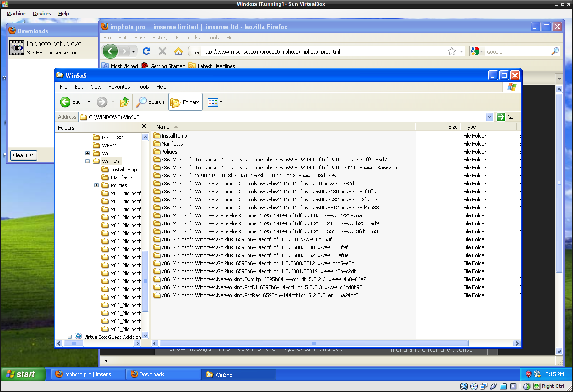Click the Firefox Back button
The image size is (573, 392).
[110, 51]
